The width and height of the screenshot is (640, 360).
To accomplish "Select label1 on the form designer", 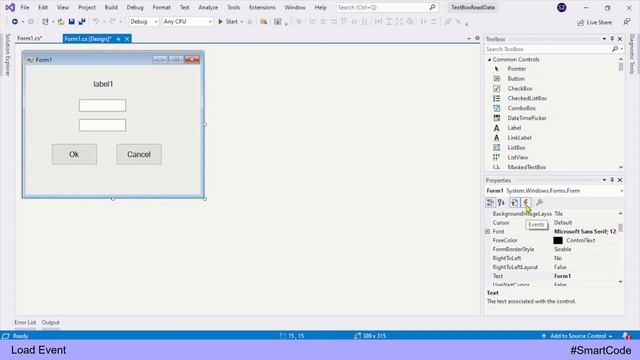I will (103, 84).
